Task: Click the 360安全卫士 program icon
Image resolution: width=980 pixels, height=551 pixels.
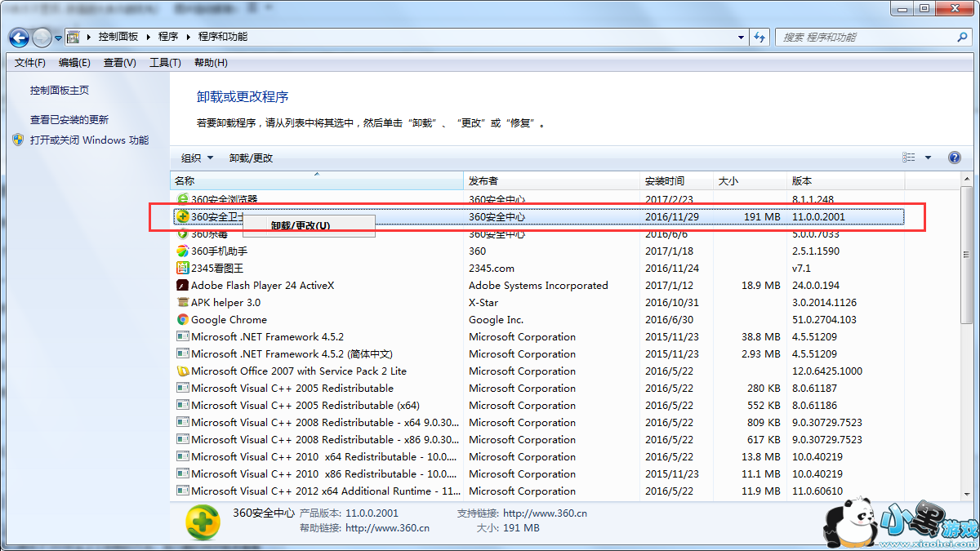Action: click(x=183, y=217)
